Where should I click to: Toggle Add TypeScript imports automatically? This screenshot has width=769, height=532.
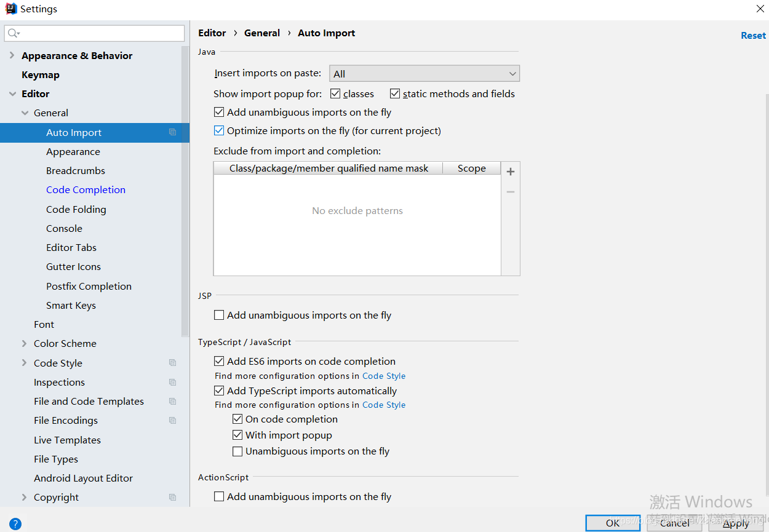(x=219, y=391)
